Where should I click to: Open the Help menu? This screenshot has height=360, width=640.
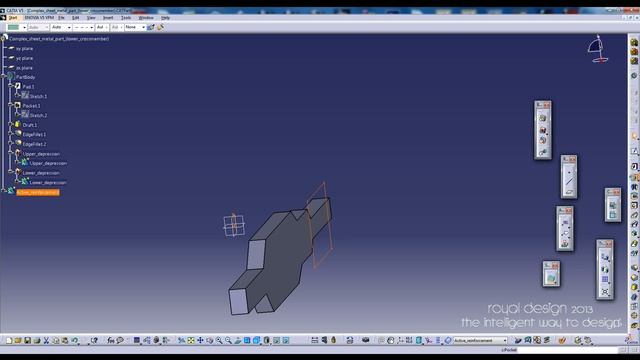165,18
